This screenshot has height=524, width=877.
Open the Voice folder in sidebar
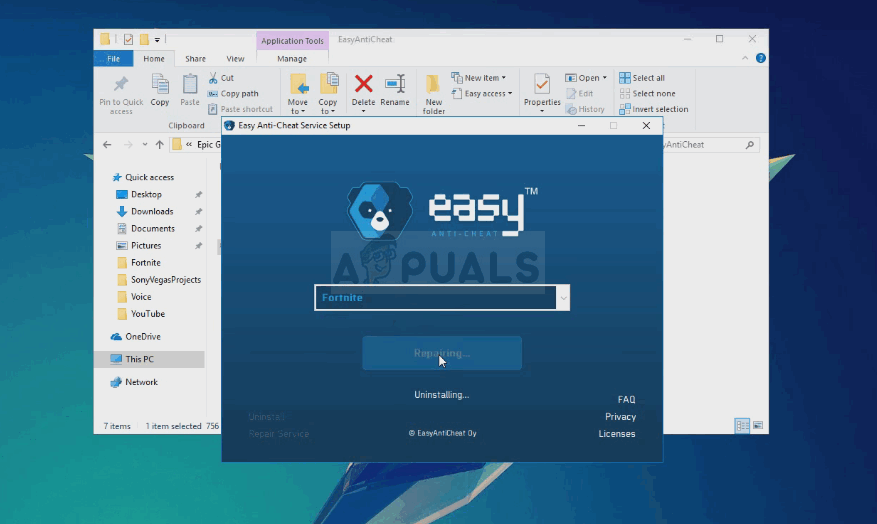point(135,297)
